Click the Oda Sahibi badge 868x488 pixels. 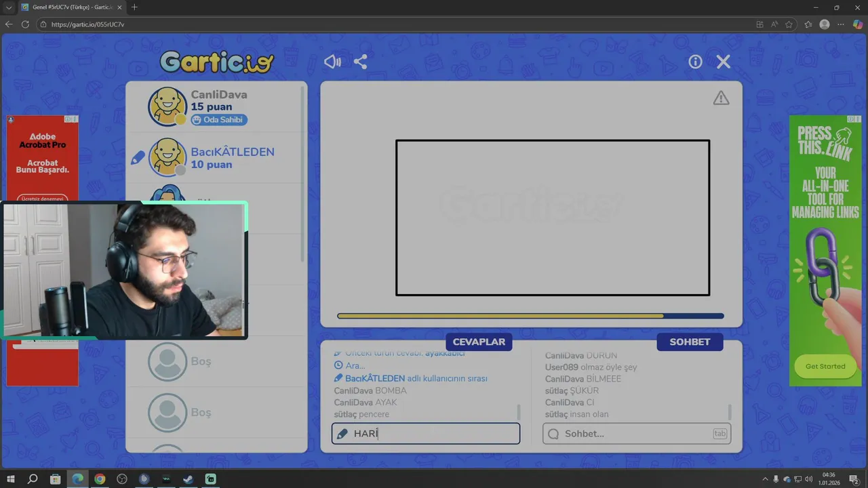click(x=219, y=120)
